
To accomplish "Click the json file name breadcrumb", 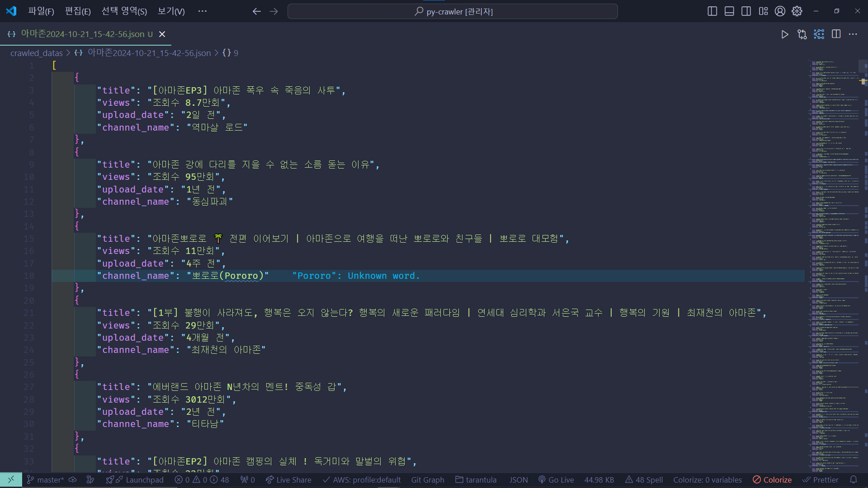I will coord(149,53).
